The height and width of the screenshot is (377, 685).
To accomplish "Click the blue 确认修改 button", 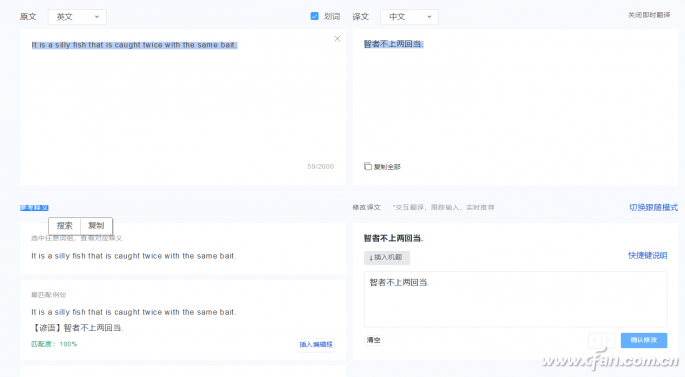I will 643,340.
